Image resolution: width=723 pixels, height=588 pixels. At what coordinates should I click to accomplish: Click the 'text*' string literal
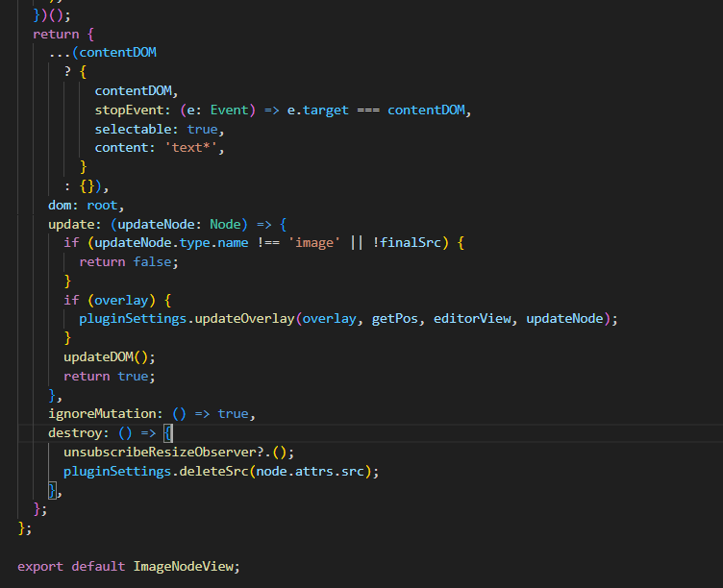coord(191,148)
